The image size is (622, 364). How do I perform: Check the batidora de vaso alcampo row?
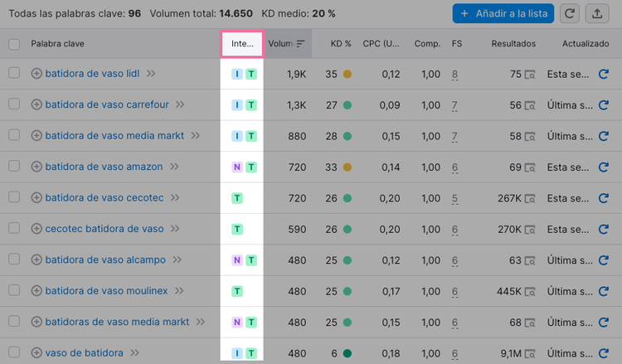(x=14, y=259)
